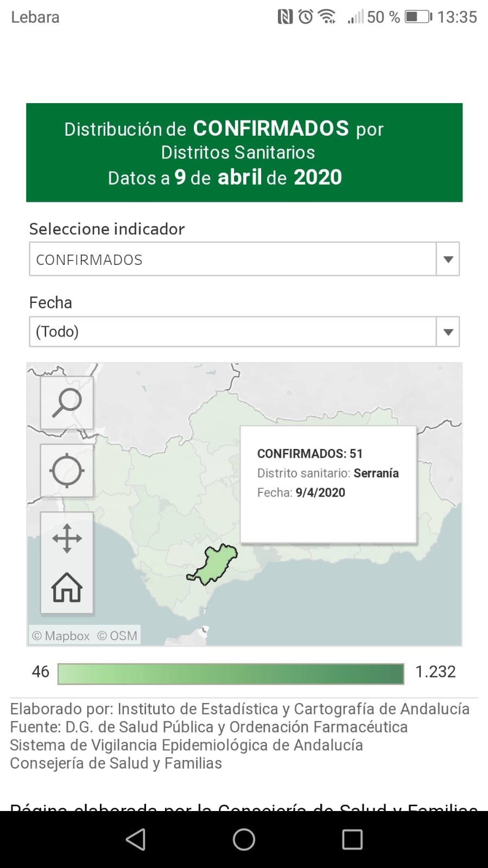The width and height of the screenshot is (488, 868).
Task: Open the (Todo) date selection field
Action: [x=232, y=332]
